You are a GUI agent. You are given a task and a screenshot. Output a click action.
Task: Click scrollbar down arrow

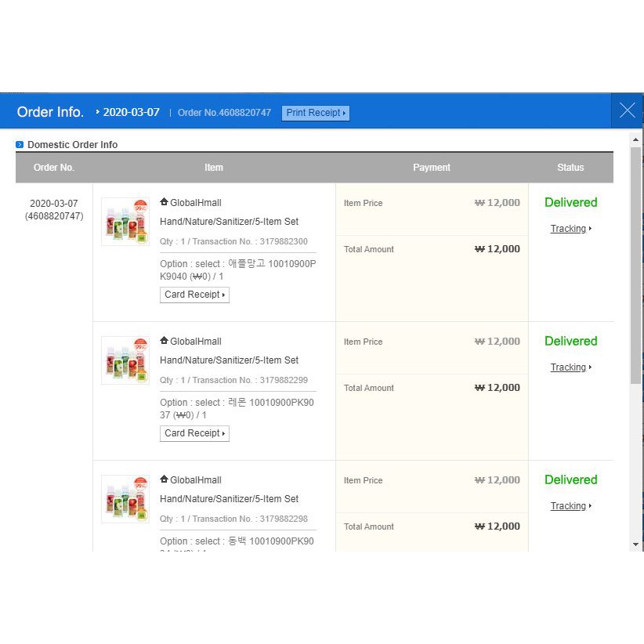[x=635, y=545]
